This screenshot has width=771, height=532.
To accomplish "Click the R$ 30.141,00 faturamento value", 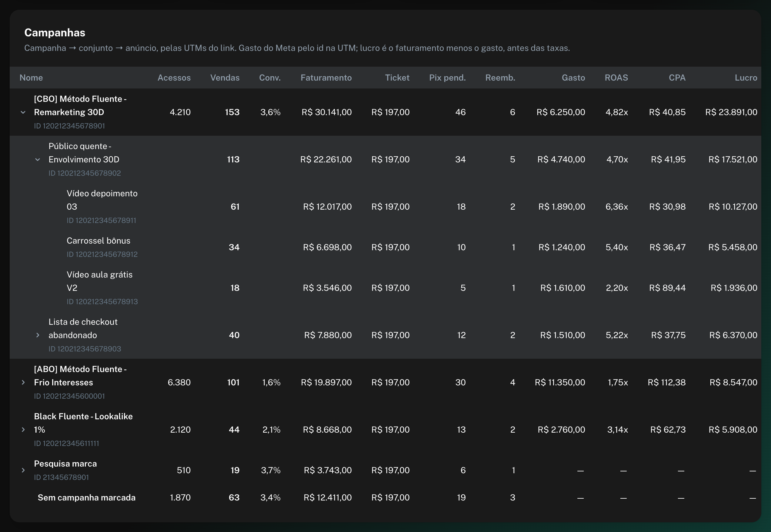I will tap(326, 112).
